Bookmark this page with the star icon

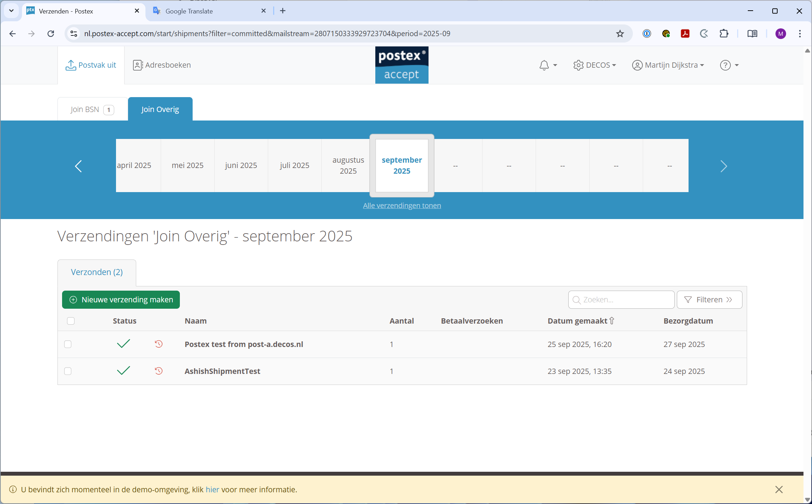(x=620, y=34)
